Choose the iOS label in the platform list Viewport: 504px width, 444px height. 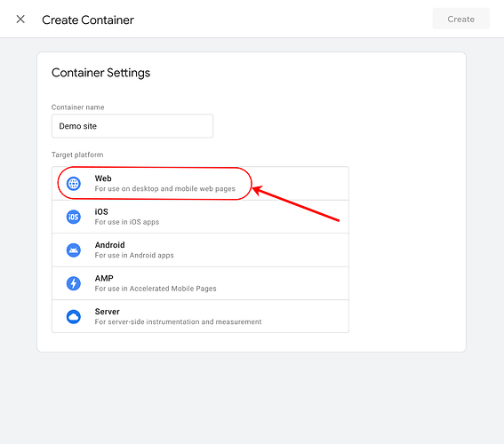click(x=101, y=211)
